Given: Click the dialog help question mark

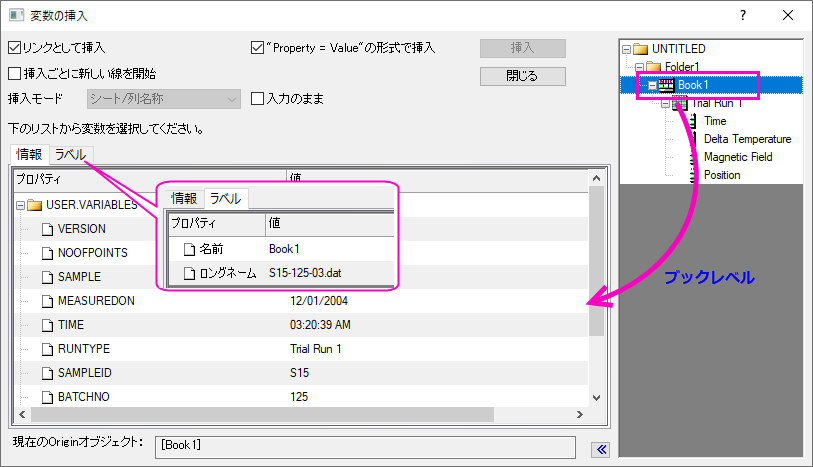Looking at the screenshot, I should (x=743, y=16).
